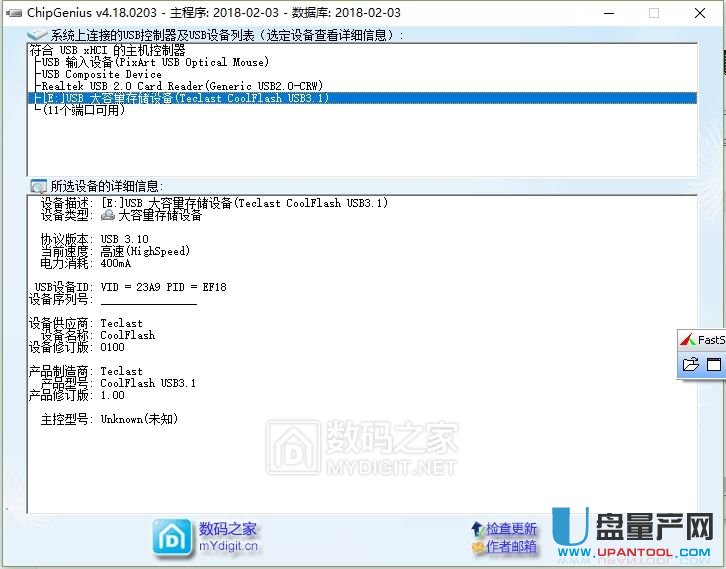Click the 检查更新 arrow icon

[477, 528]
